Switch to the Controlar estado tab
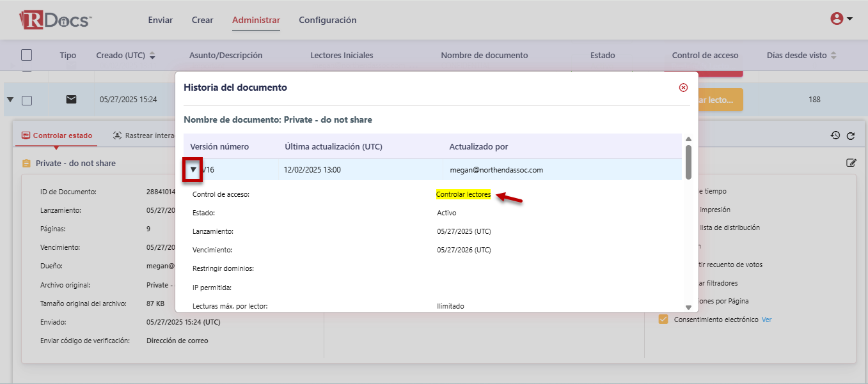 click(56, 135)
